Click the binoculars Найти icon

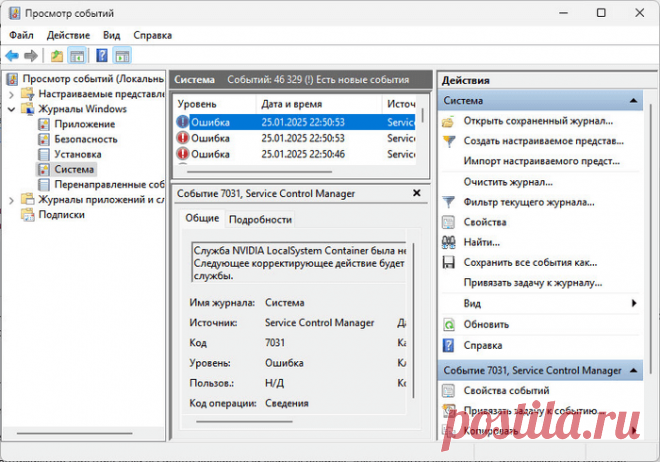click(x=449, y=242)
